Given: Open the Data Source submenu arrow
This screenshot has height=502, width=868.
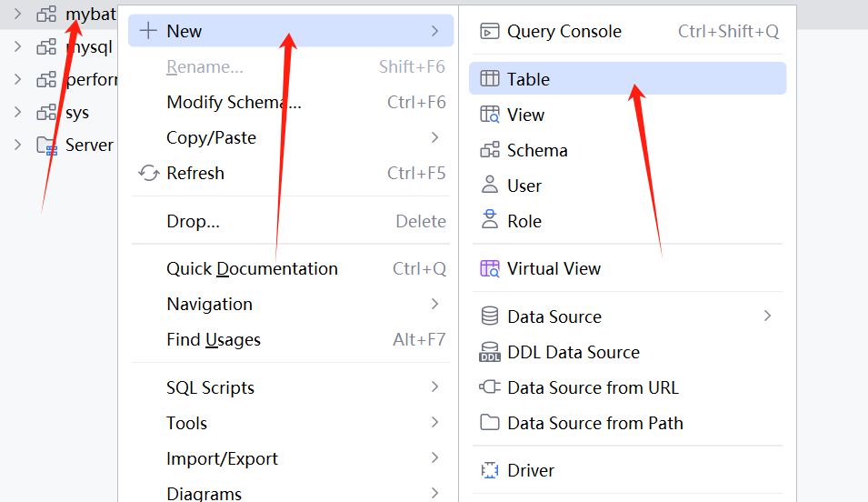Looking at the screenshot, I should pos(767,316).
